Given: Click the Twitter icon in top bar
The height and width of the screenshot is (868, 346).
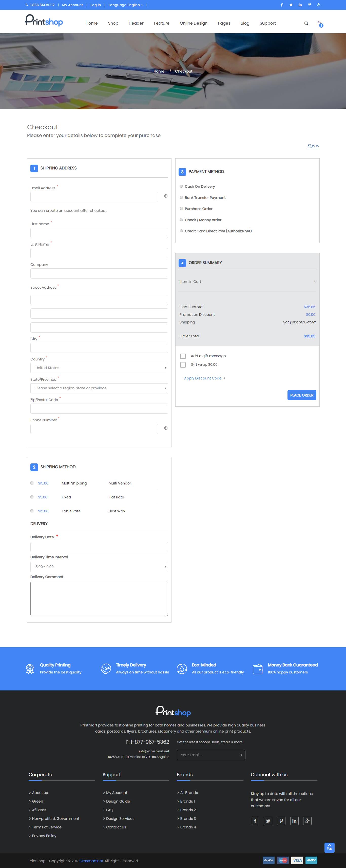Looking at the screenshot, I should point(291,5).
